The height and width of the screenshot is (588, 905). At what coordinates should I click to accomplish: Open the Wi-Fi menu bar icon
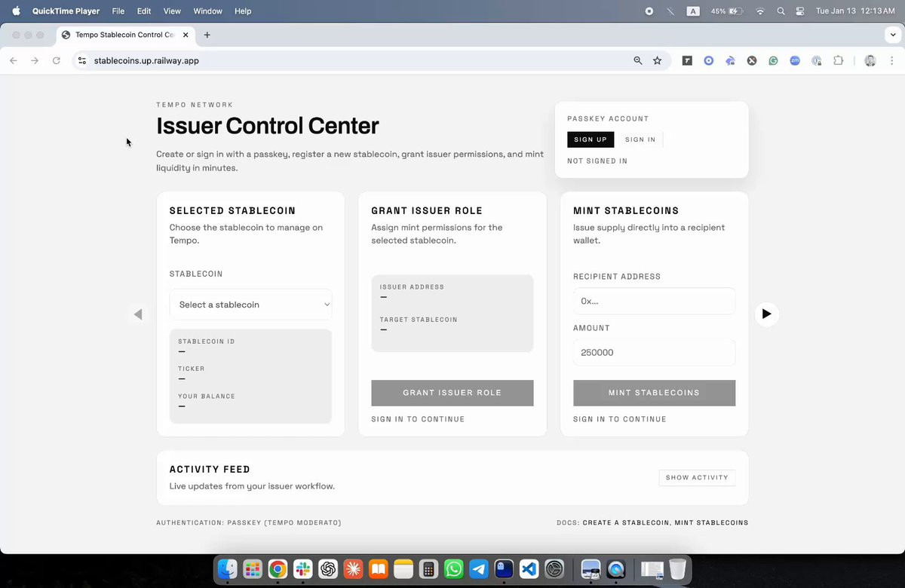[760, 11]
